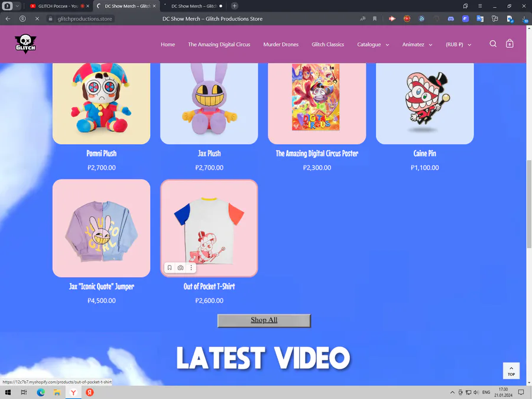
Task: Open the bookmarks collections icon in title bar
Action: click(465, 6)
